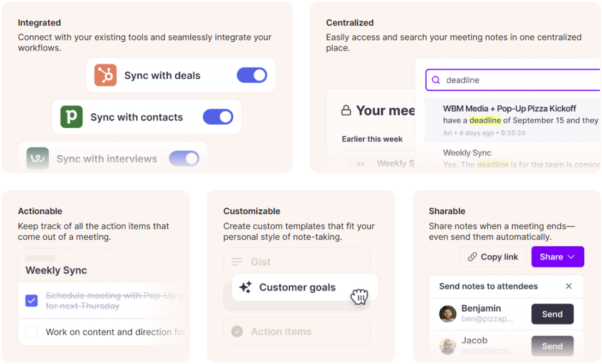Open the WBM Media + Pop-Up Pizza Kickoff result
The width and height of the screenshot is (602, 364).
tap(509, 109)
